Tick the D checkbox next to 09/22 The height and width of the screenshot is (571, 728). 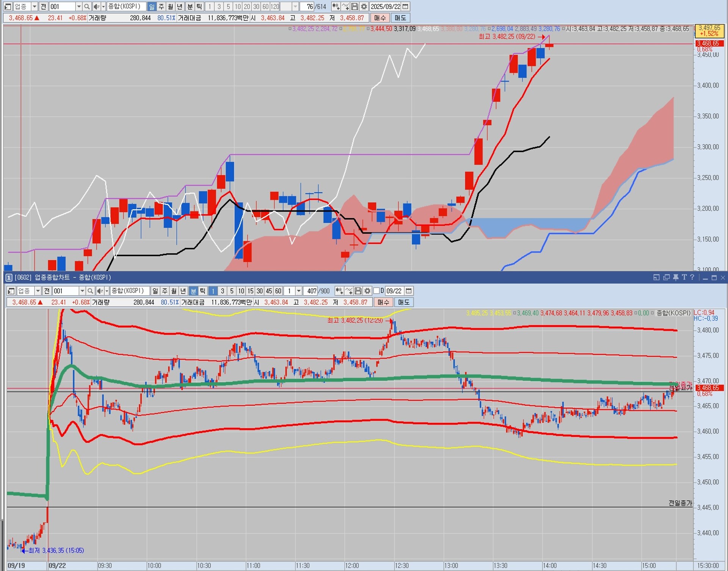click(377, 291)
